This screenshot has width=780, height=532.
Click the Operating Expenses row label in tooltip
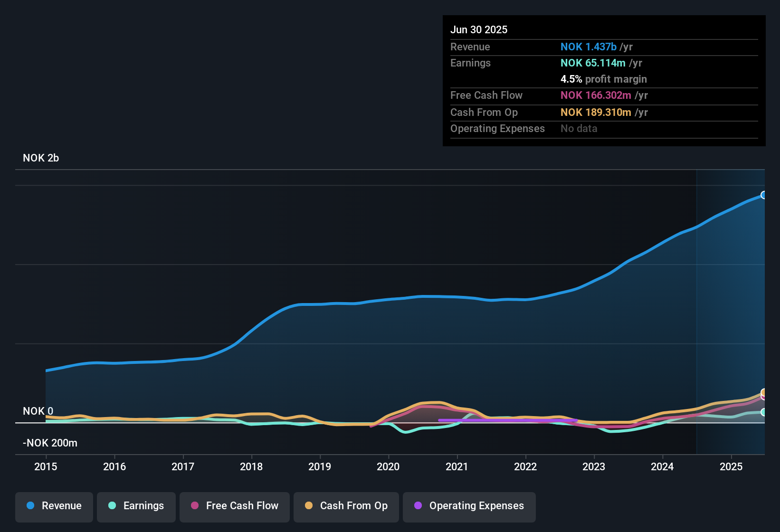coord(497,128)
